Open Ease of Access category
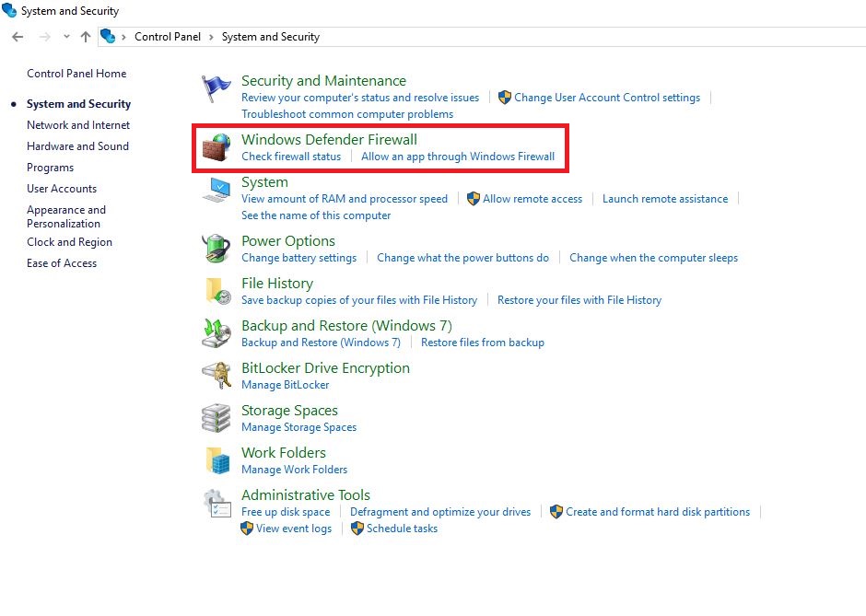This screenshot has height=616, width=866. (x=62, y=263)
